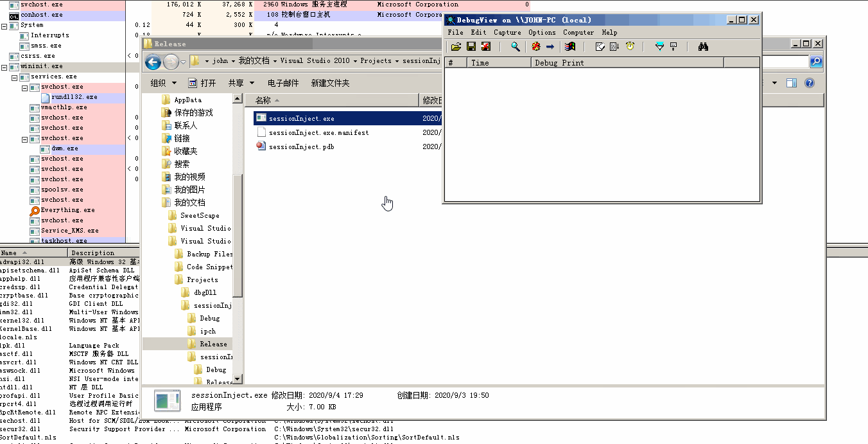868x444 pixels.
Task: Select SweetScape folder in tree
Action: (x=200, y=215)
